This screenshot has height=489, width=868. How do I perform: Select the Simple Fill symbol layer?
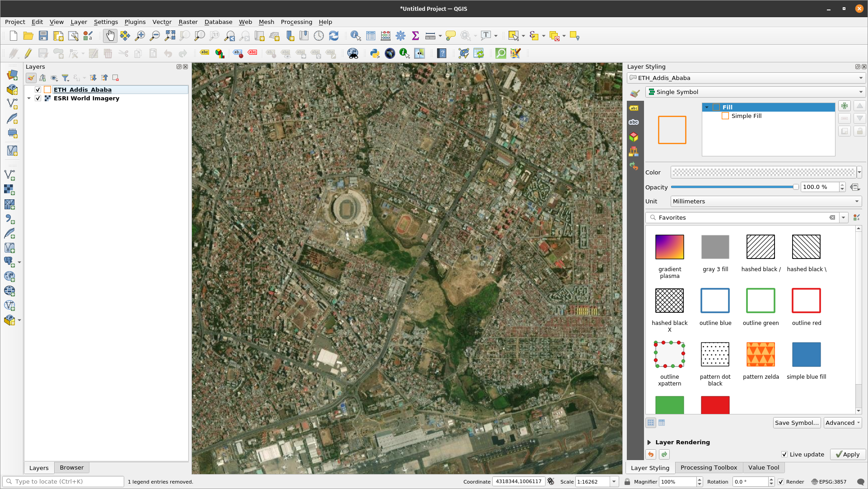click(746, 116)
